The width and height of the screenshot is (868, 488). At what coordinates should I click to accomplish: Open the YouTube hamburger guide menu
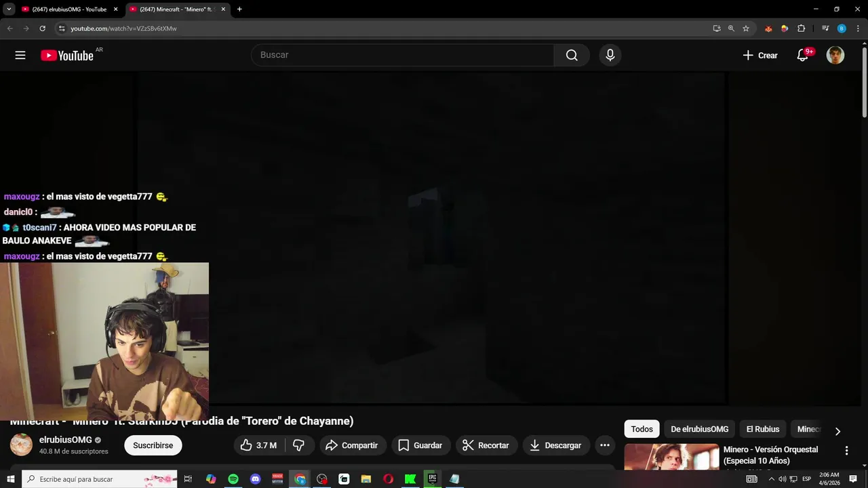point(20,56)
